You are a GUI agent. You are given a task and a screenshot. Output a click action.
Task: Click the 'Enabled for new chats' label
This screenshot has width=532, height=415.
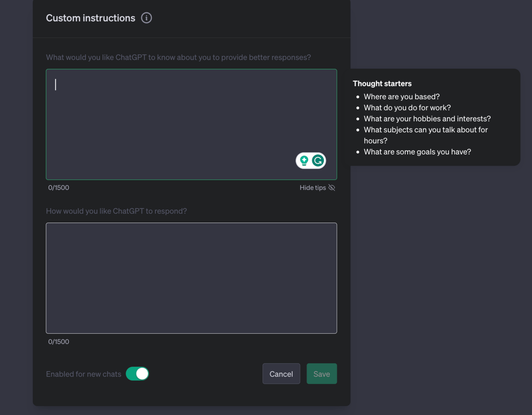84,374
